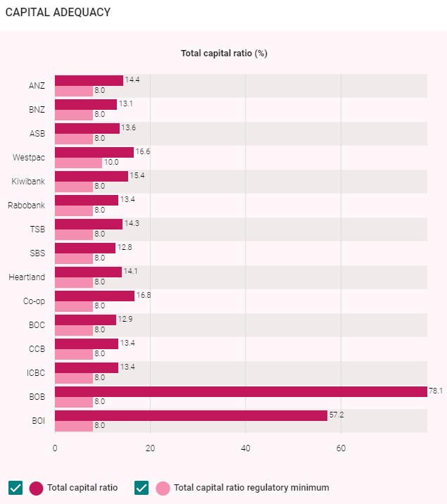447x504 pixels.
Task: Toggle the regulatory minimum checkbox
Action: tap(142, 488)
